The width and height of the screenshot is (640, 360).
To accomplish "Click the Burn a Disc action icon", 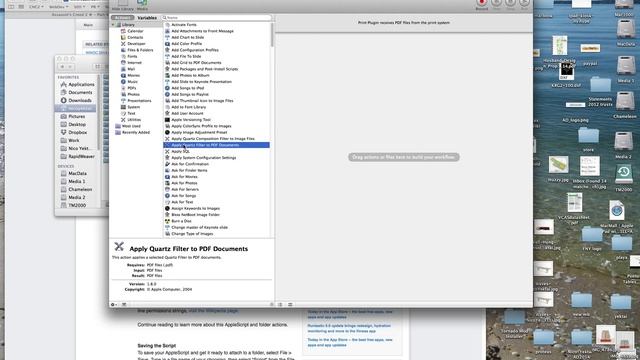I will click(x=167, y=221).
